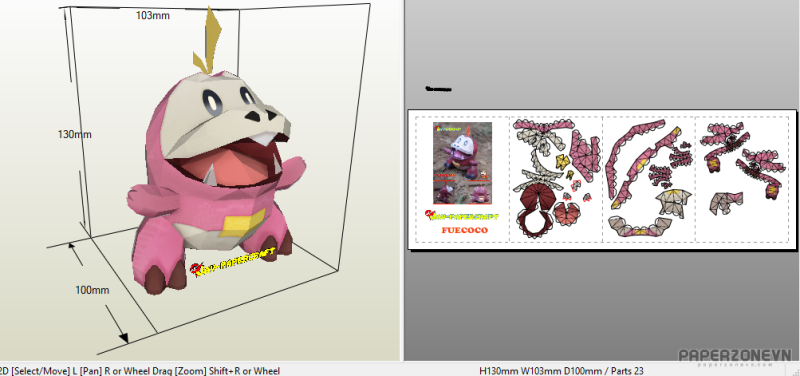Select the small black text object above pages
This screenshot has height=376, width=800.
click(x=438, y=89)
